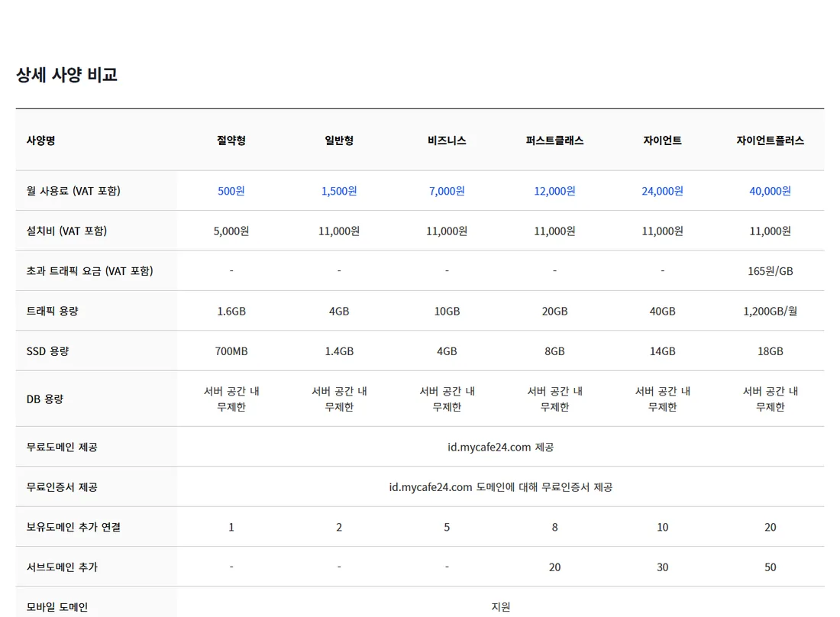Click the 무료인증서 제공 row label

point(62,487)
